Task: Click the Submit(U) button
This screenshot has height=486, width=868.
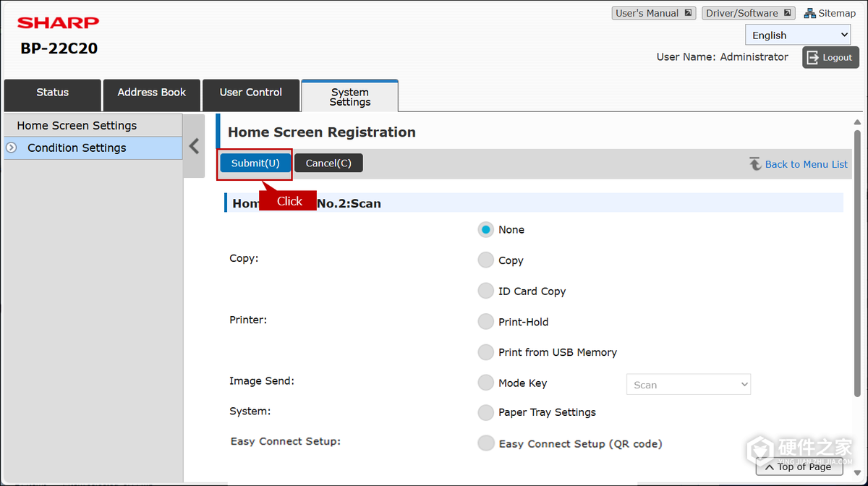Action: [x=255, y=163]
